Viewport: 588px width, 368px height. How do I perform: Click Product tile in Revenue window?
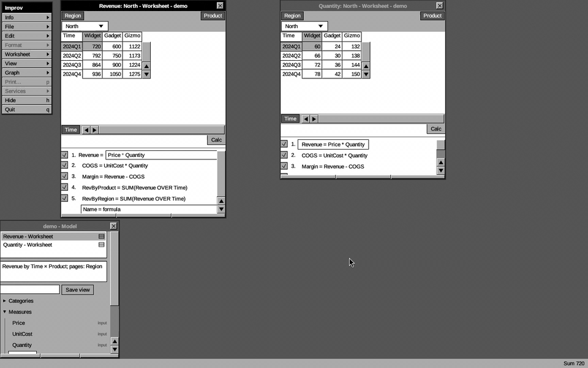click(213, 16)
